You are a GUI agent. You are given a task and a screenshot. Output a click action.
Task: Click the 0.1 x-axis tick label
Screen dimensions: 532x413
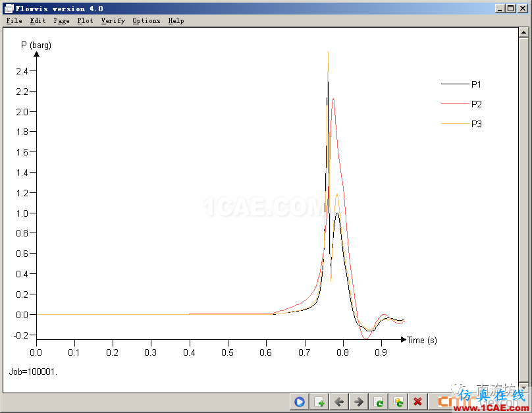point(74,352)
